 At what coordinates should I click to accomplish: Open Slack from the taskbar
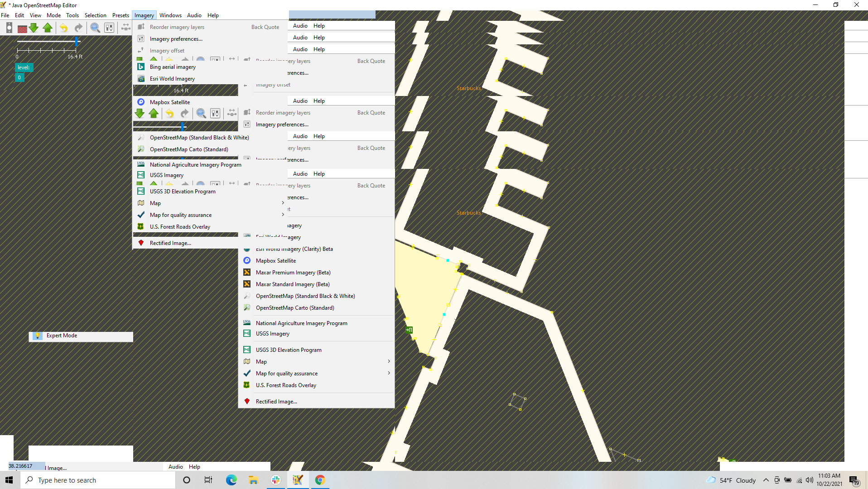click(275, 480)
